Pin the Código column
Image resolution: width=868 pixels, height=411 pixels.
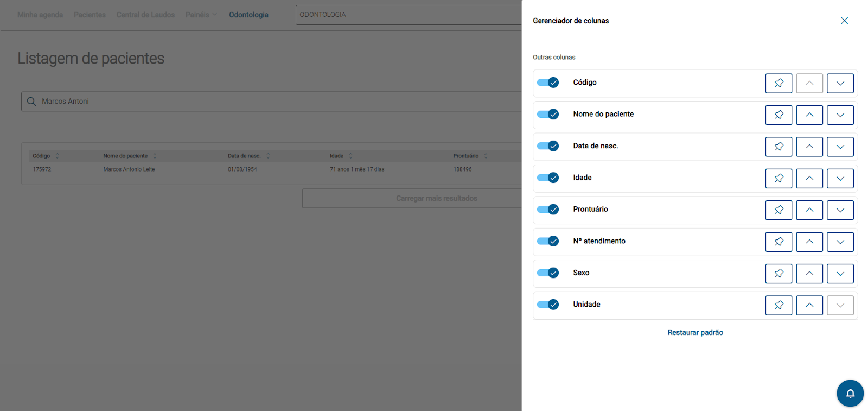point(778,83)
